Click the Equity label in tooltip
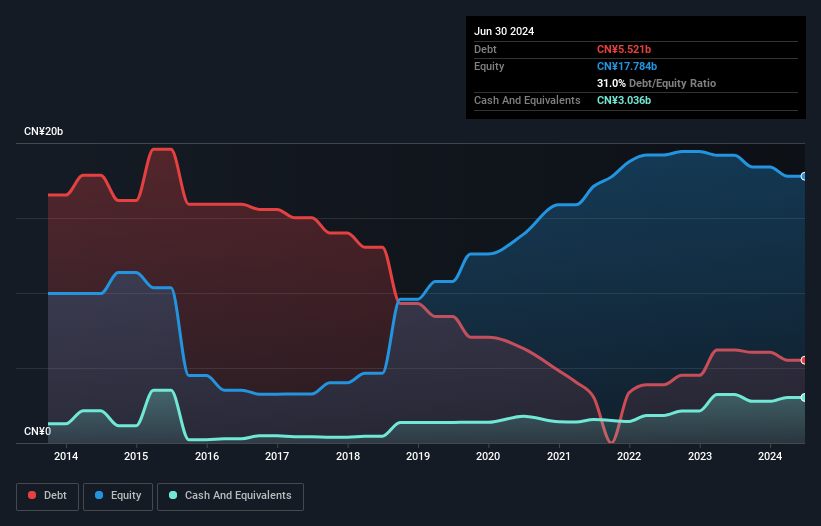Viewport: 821px width, 526px height. [x=489, y=66]
